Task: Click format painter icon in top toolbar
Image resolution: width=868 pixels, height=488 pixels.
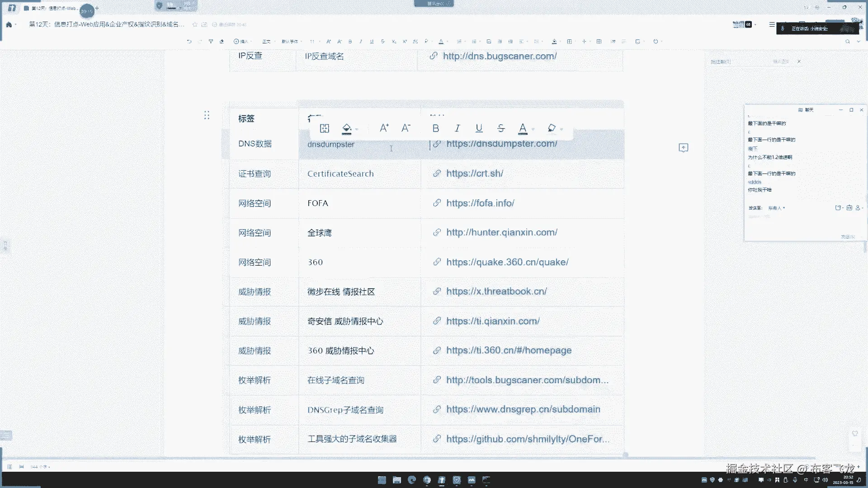Action: click(x=211, y=42)
